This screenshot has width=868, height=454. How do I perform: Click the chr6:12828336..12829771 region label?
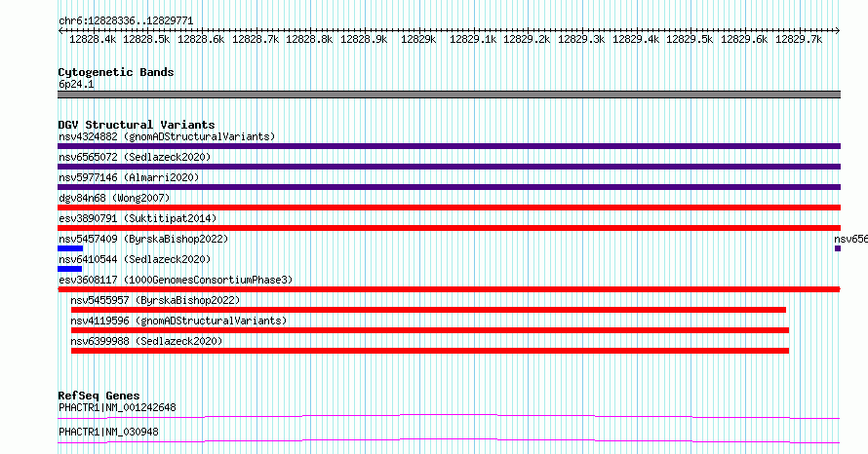pos(126,21)
